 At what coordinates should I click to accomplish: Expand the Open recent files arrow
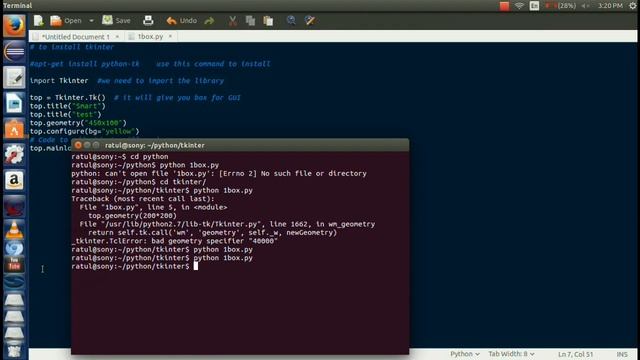pos(91,20)
